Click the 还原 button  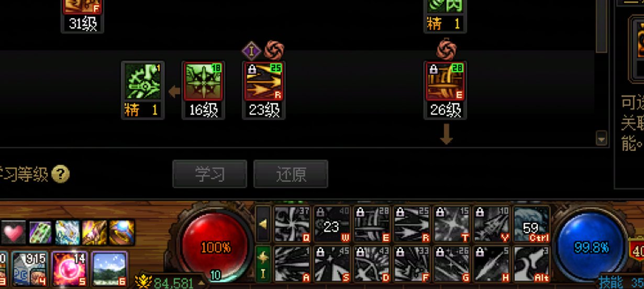point(291,174)
